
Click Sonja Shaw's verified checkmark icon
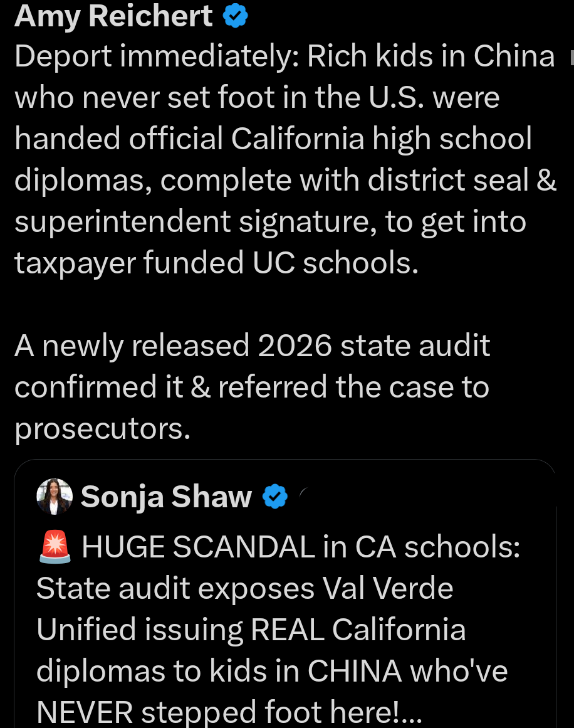click(x=274, y=496)
